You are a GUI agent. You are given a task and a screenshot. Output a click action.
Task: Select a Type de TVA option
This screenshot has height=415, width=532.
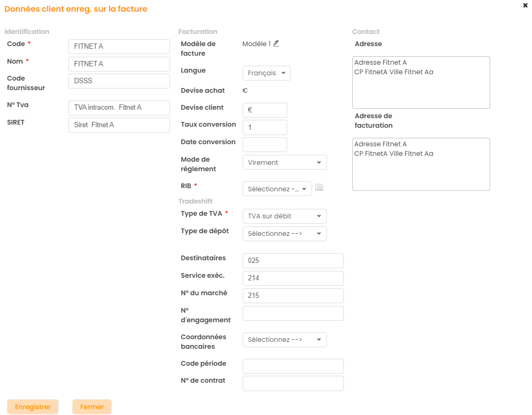[285, 216]
